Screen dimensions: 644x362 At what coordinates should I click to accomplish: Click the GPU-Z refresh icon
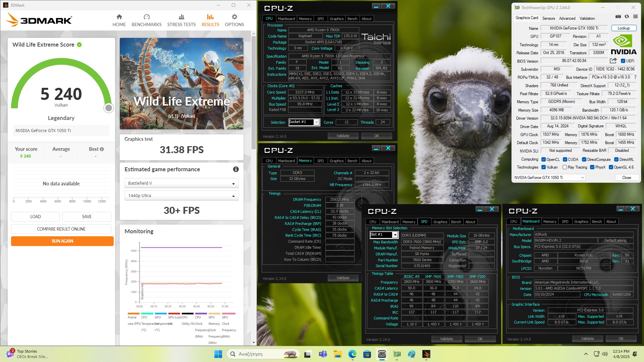(627, 16)
